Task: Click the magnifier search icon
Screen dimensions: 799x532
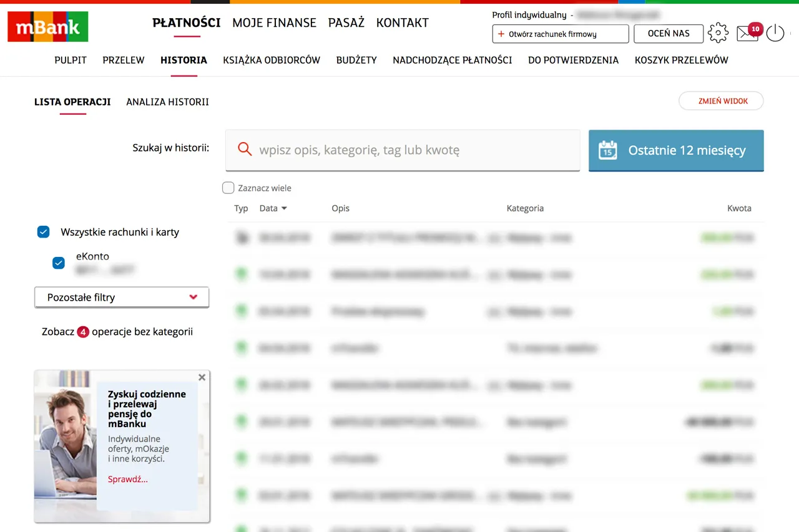Action: pos(245,150)
